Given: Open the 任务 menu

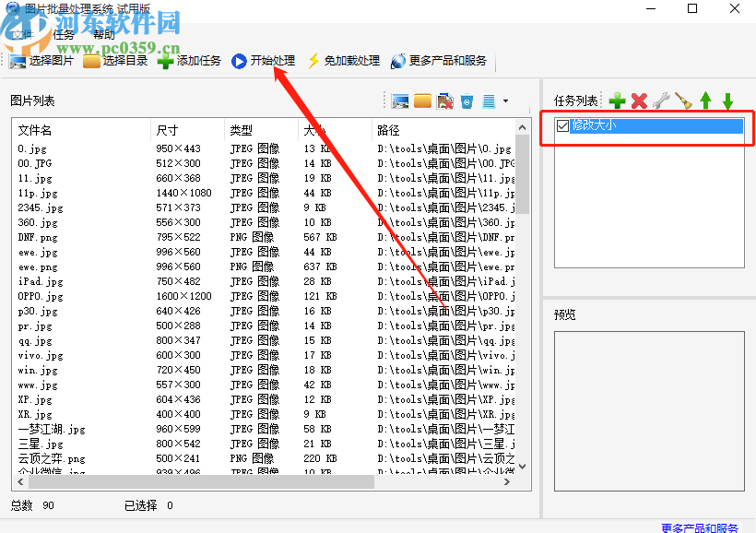Looking at the screenshot, I should [65, 35].
